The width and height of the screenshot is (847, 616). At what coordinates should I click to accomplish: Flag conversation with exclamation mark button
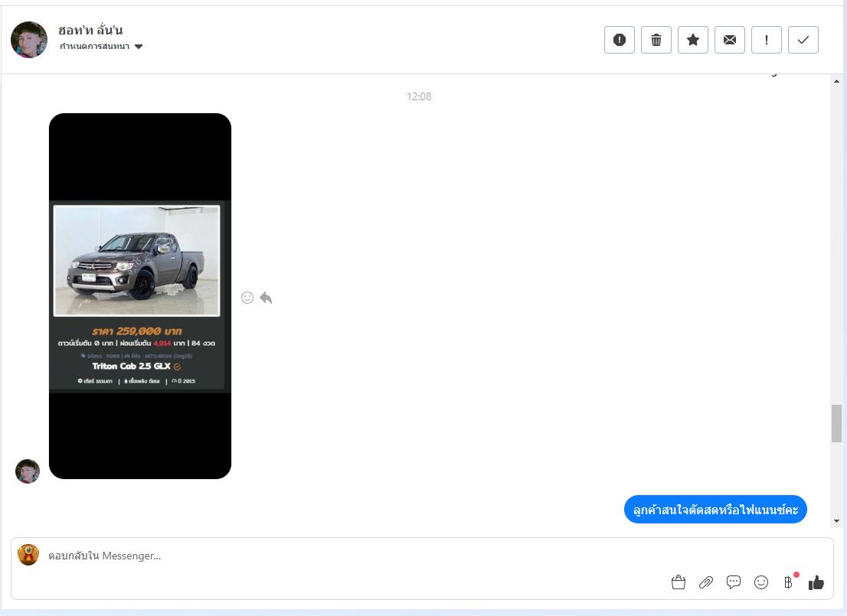pyautogui.click(x=767, y=40)
